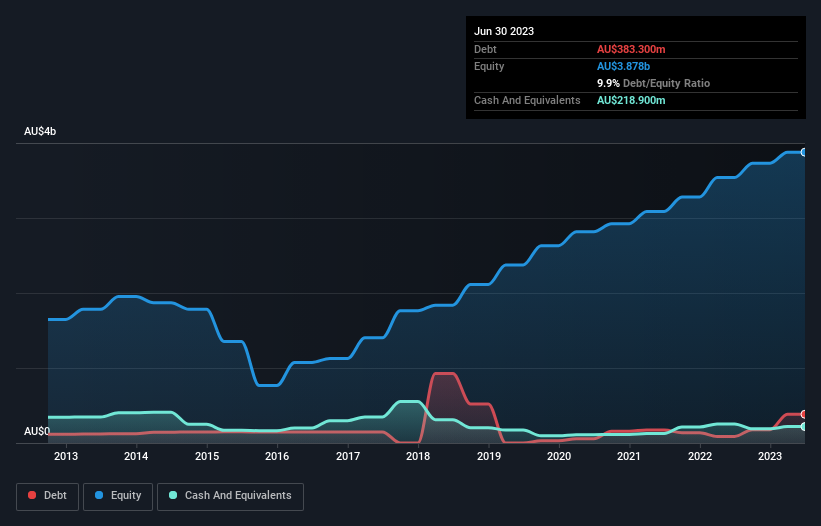Screen dimensions: 821x526
Task: Click the 2022 x-axis label
Action: click(x=700, y=456)
